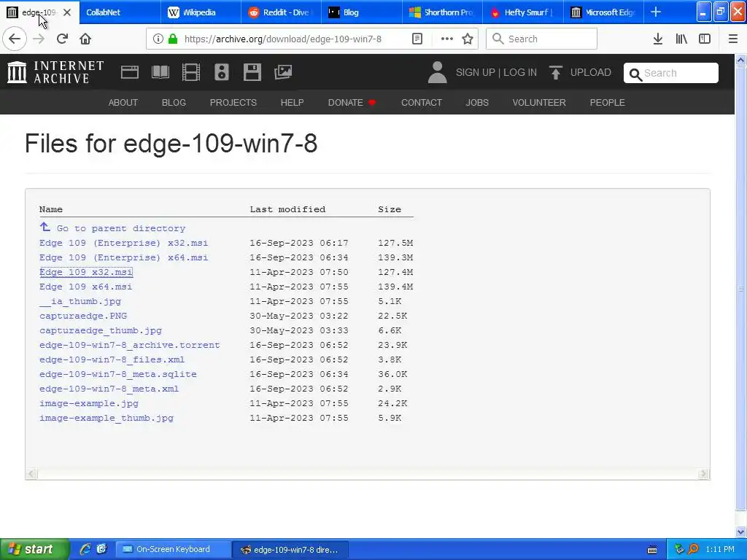Toggle the sidebar icon in Firefox toolbar

point(705,39)
